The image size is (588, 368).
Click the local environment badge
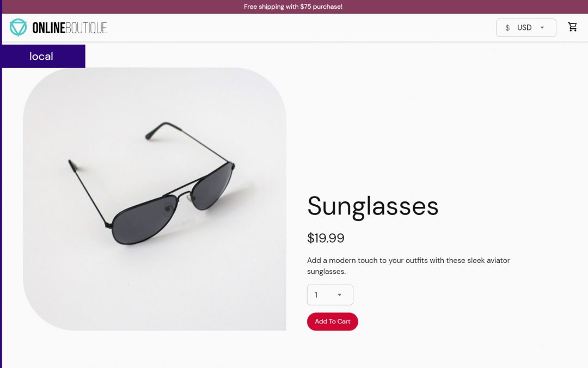42,56
